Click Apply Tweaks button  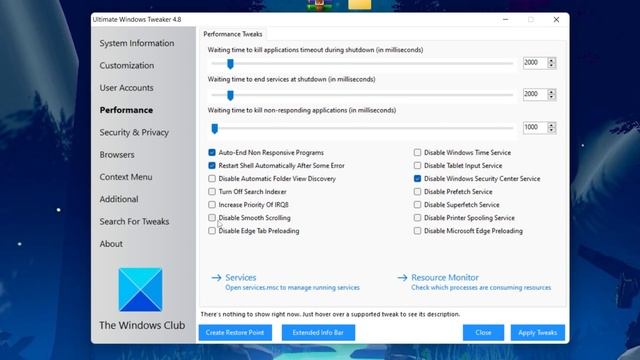coord(538,333)
